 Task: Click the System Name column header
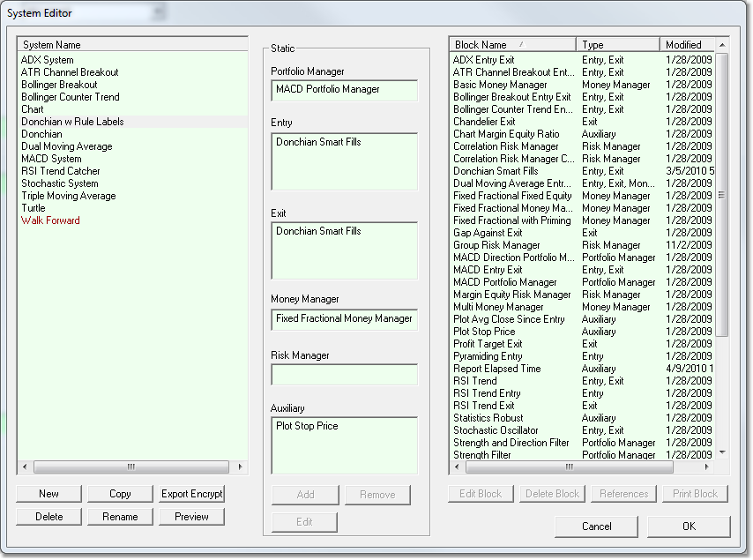click(x=132, y=45)
